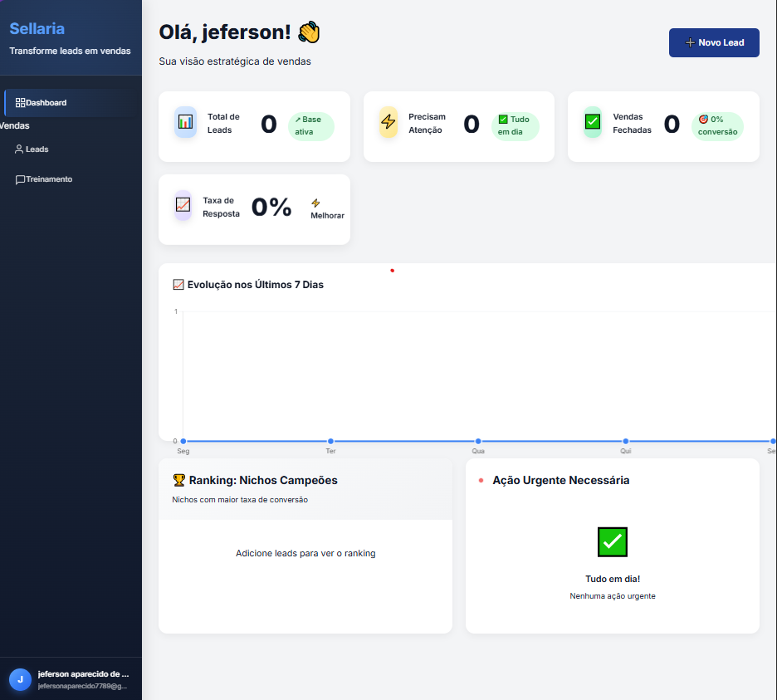
Task: Click the jeferson aparecido profile name
Action: [x=83, y=674]
